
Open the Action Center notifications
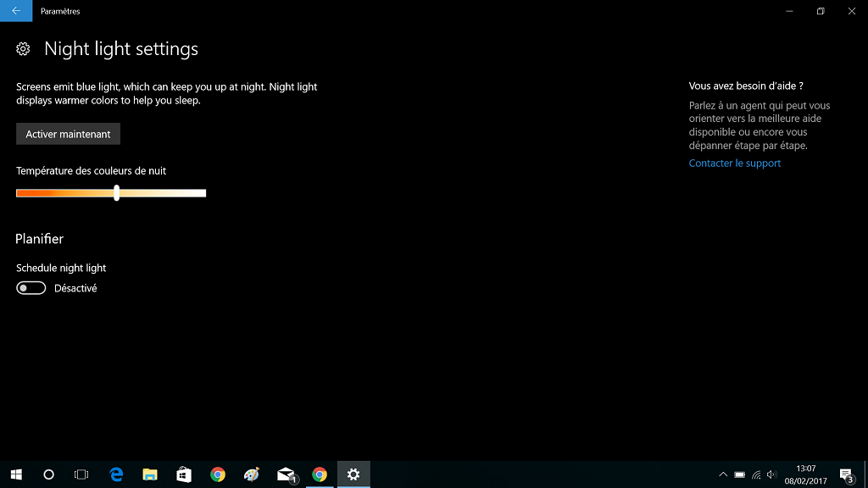click(x=846, y=474)
